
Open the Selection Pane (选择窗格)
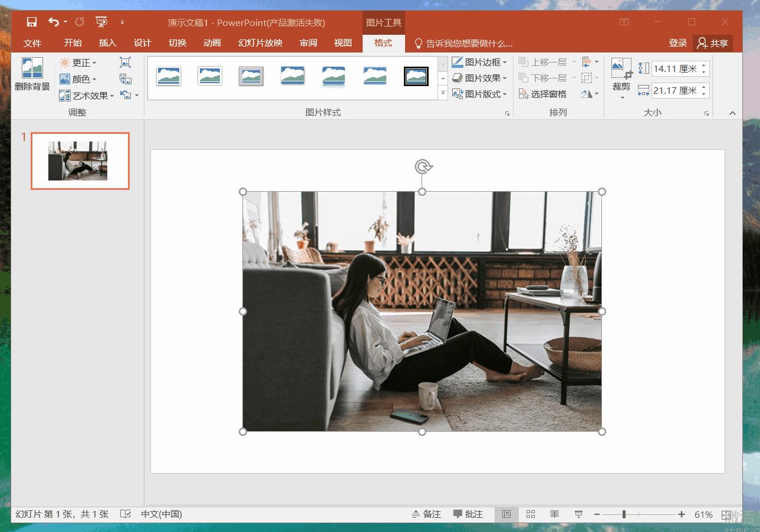coord(542,94)
